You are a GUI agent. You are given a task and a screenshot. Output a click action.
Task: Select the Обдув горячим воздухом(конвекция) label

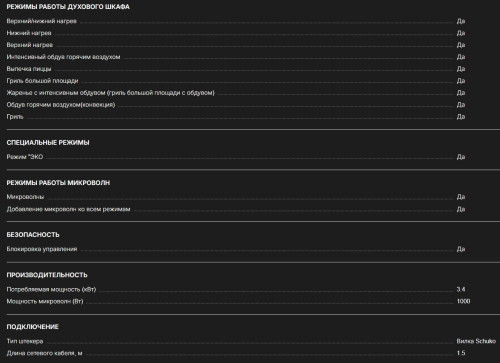61,105
